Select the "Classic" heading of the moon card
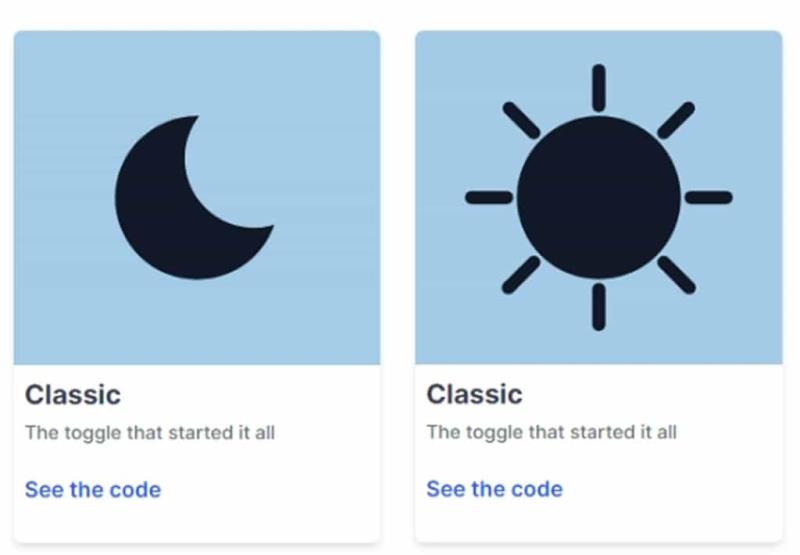 pyautogui.click(x=73, y=395)
